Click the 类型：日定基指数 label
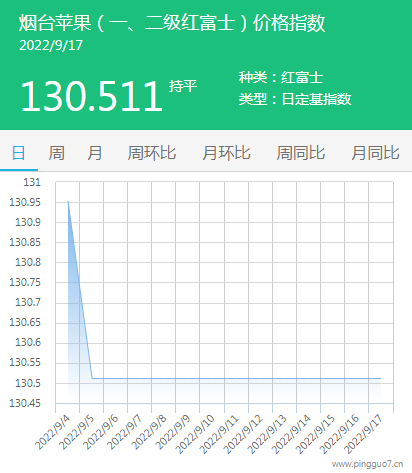The width and height of the screenshot is (412, 473). [295, 99]
